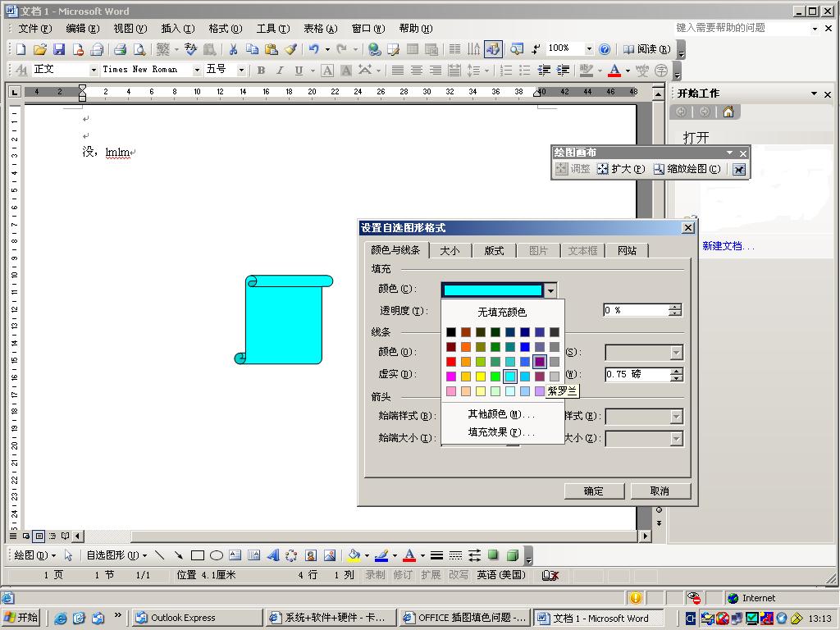
Task: Toggle the 改写 overtype indicator
Action: tap(458, 574)
